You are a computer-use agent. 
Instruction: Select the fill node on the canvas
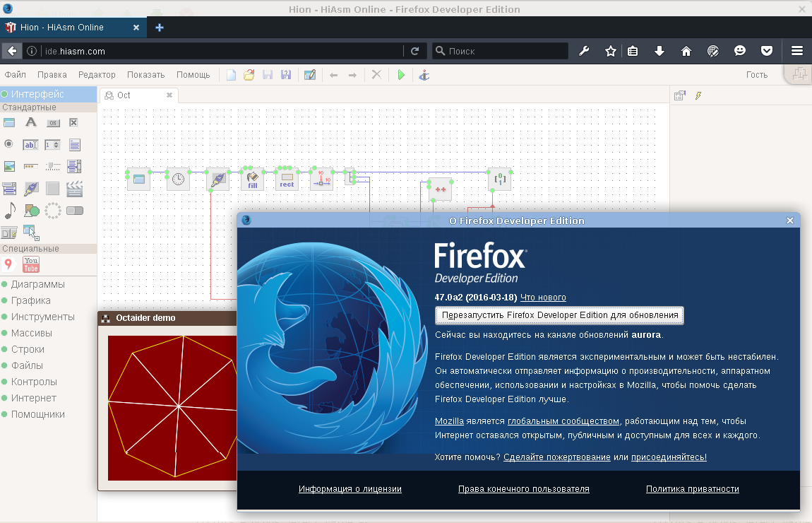[253, 180]
